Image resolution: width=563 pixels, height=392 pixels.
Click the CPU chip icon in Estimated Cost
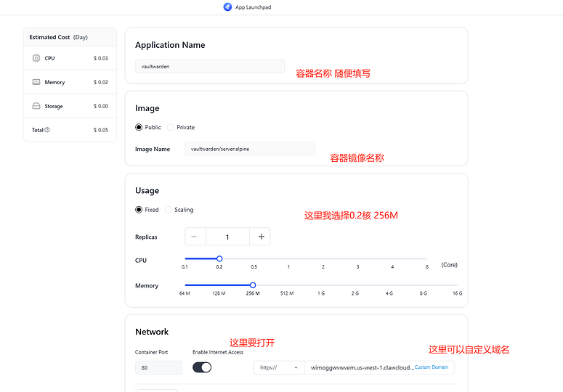[x=36, y=58]
